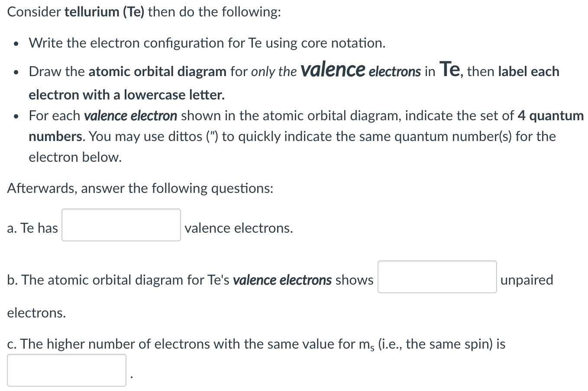Click the heading Afterwards, answer the following questions
Screen dimensions: 588x391
139,188
